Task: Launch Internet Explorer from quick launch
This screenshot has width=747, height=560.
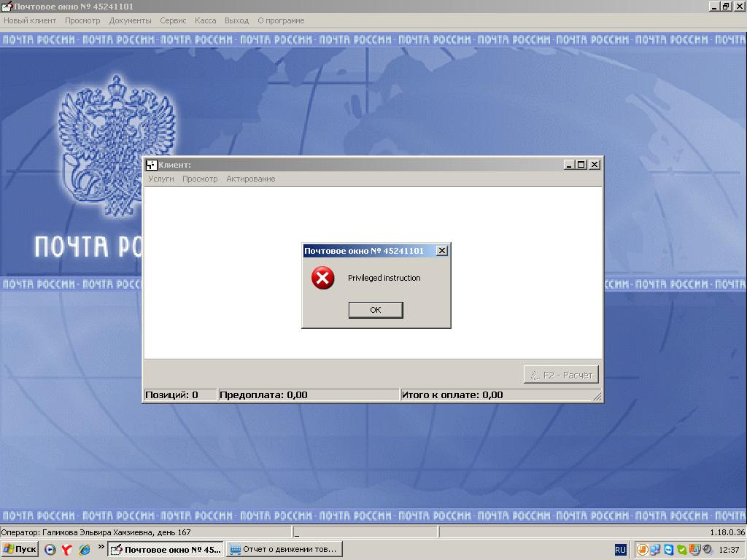Action: [x=85, y=550]
